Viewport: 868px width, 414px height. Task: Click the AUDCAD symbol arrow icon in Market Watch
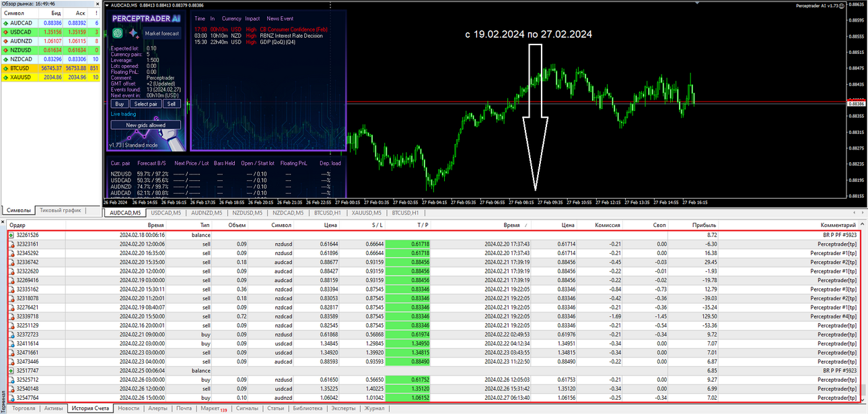5,23
